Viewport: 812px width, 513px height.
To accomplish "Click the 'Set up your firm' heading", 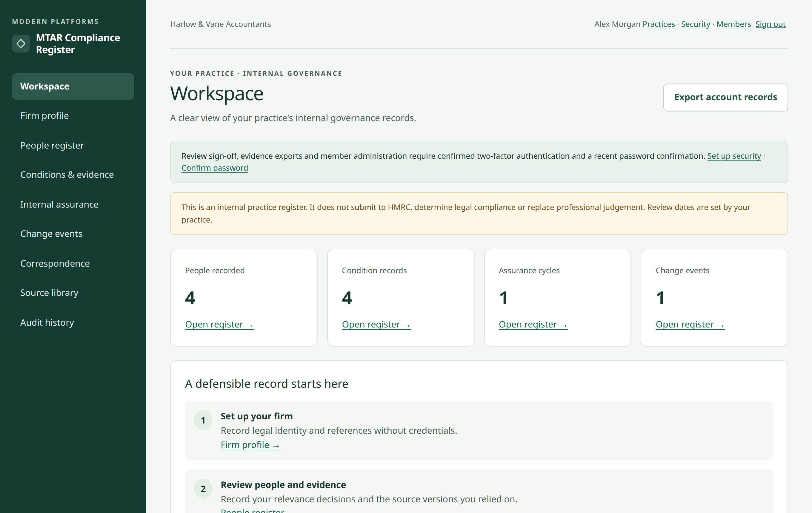I will (x=256, y=416).
